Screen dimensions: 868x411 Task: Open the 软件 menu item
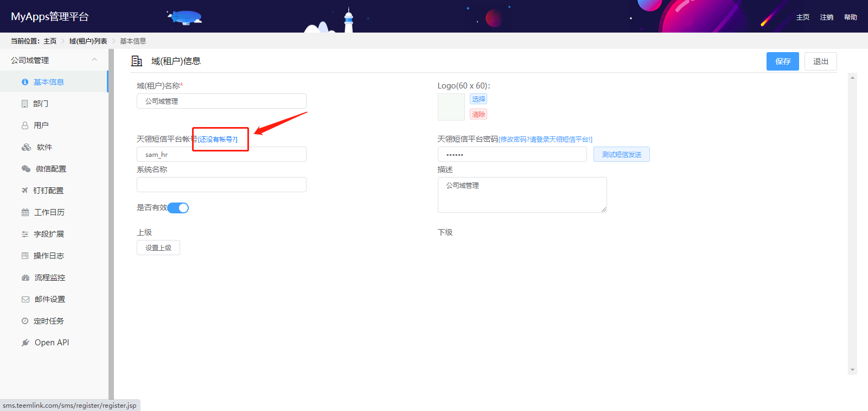click(x=54, y=147)
